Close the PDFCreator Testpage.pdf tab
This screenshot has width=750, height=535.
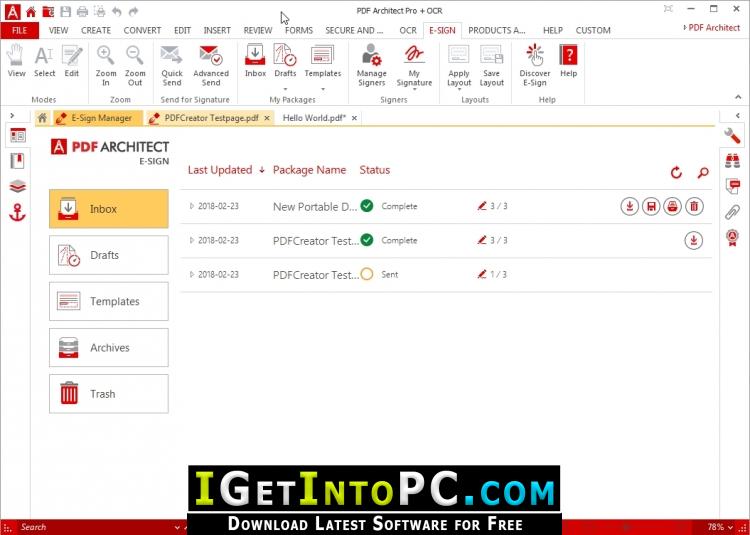pyautogui.click(x=267, y=118)
